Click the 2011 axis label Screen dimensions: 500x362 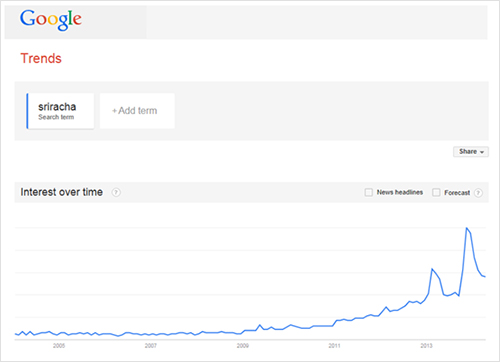[x=334, y=346]
